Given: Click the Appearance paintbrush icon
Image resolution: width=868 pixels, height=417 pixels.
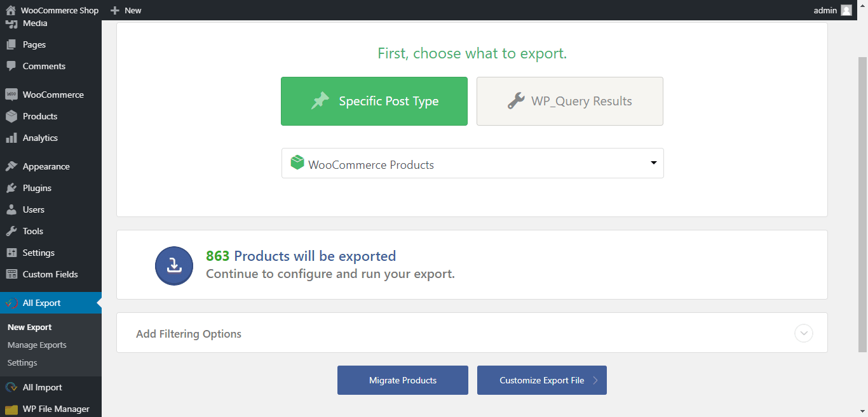Looking at the screenshot, I should 11,166.
